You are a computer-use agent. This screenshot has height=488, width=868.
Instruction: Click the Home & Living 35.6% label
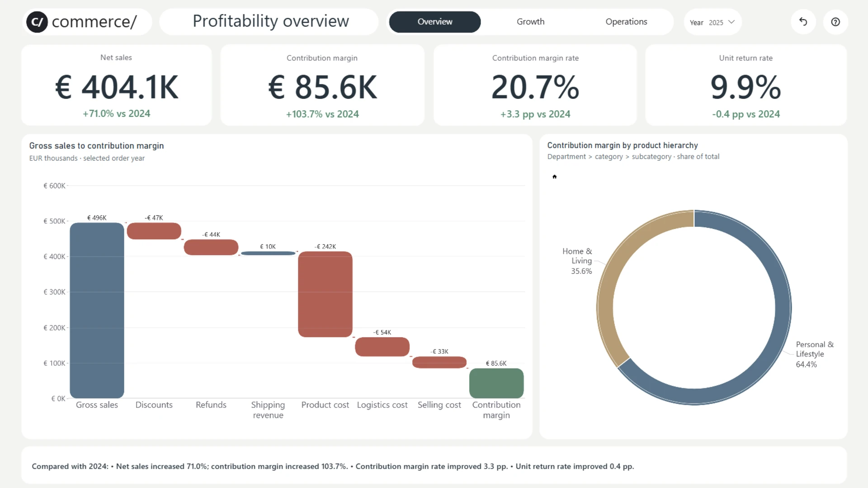577,261
